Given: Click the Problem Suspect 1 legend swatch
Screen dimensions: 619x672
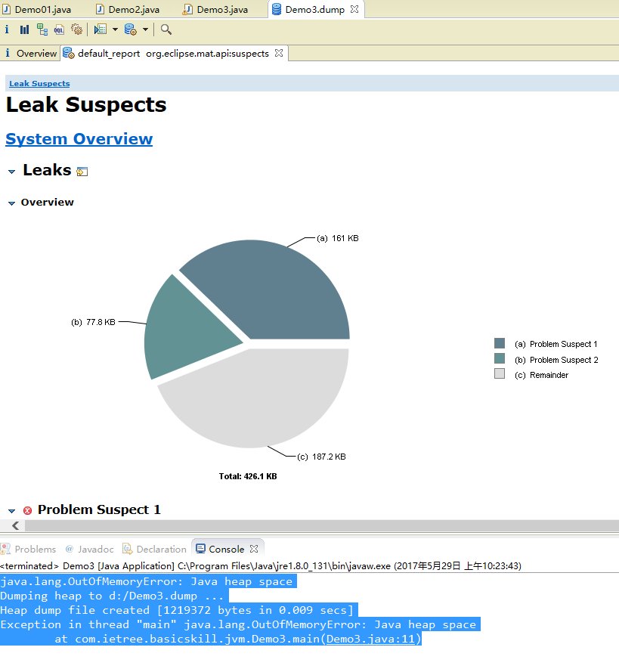Looking at the screenshot, I should [499, 344].
